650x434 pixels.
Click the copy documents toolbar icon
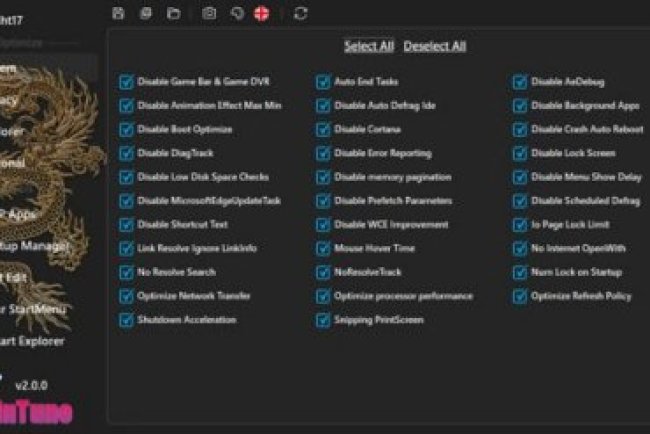tap(146, 13)
